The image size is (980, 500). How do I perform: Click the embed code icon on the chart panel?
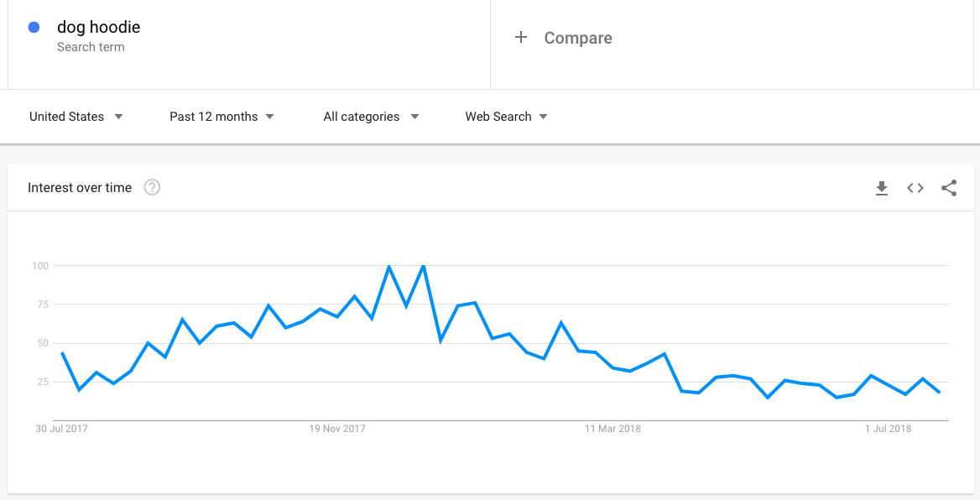[915, 188]
